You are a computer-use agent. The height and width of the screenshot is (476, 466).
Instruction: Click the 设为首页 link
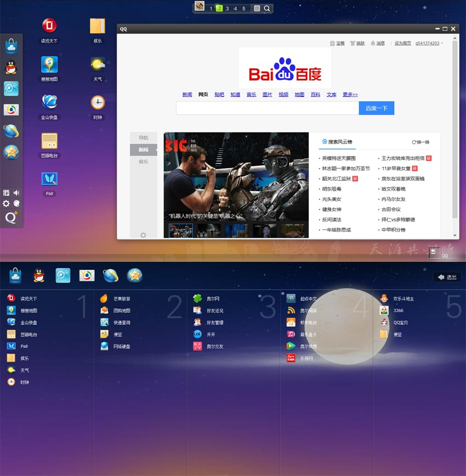click(403, 43)
